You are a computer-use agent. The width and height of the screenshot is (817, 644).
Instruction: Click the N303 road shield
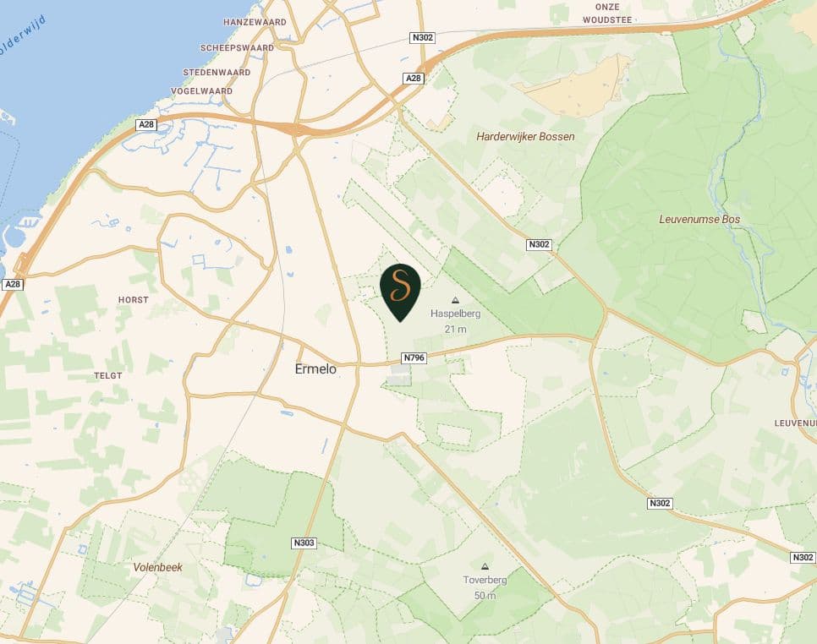click(x=304, y=543)
